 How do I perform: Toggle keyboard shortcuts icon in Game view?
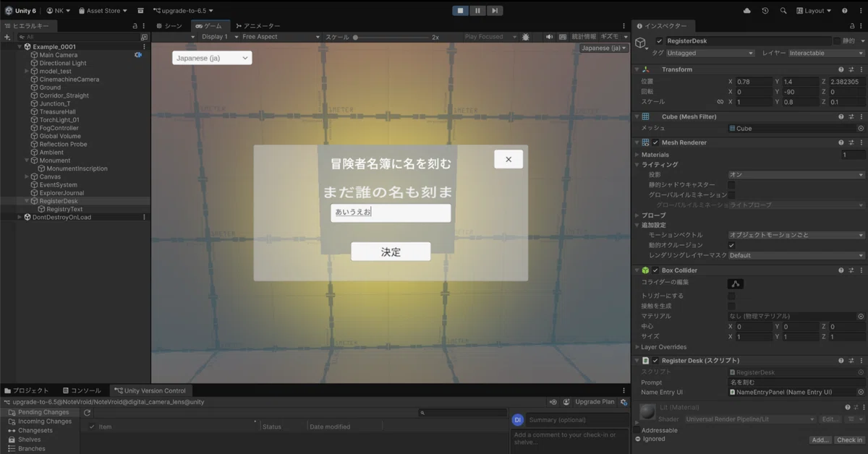pyautogui.click(x=561, y=37)
